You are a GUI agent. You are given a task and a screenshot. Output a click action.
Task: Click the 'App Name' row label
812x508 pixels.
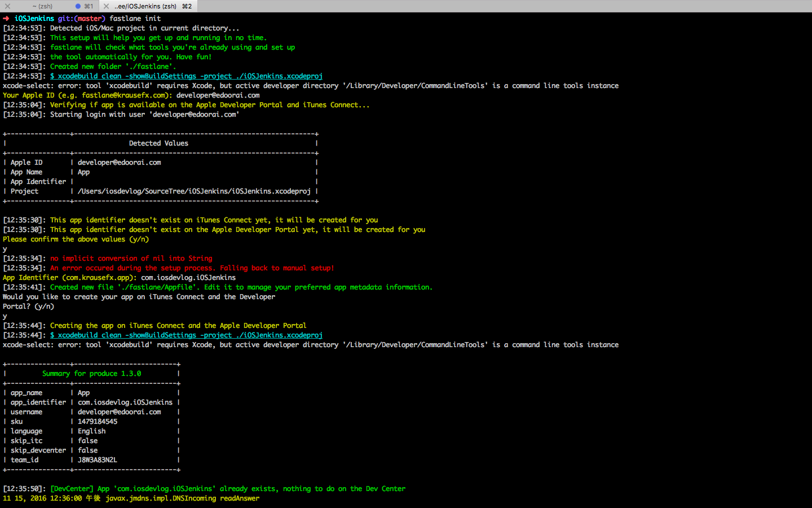(27, 172)
